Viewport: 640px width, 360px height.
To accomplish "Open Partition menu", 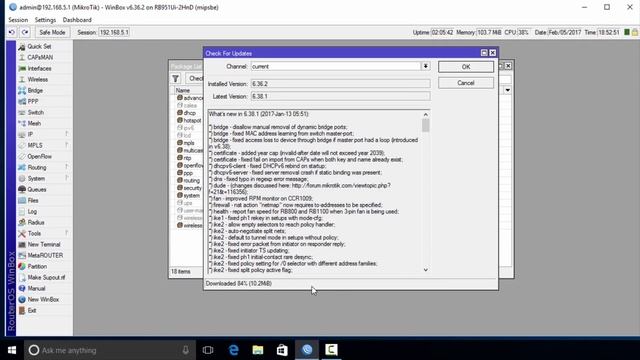I will [x=37, y=267].
